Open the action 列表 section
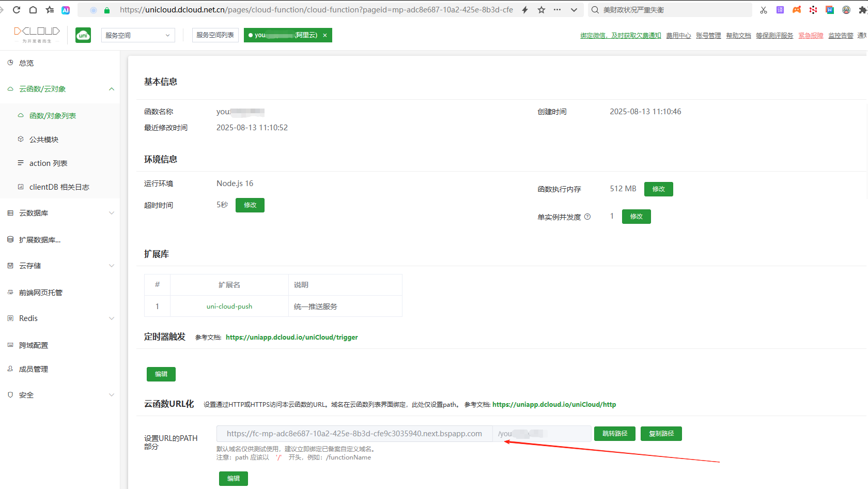The height and width of the screenshot is (489, 868). [49, 163]
